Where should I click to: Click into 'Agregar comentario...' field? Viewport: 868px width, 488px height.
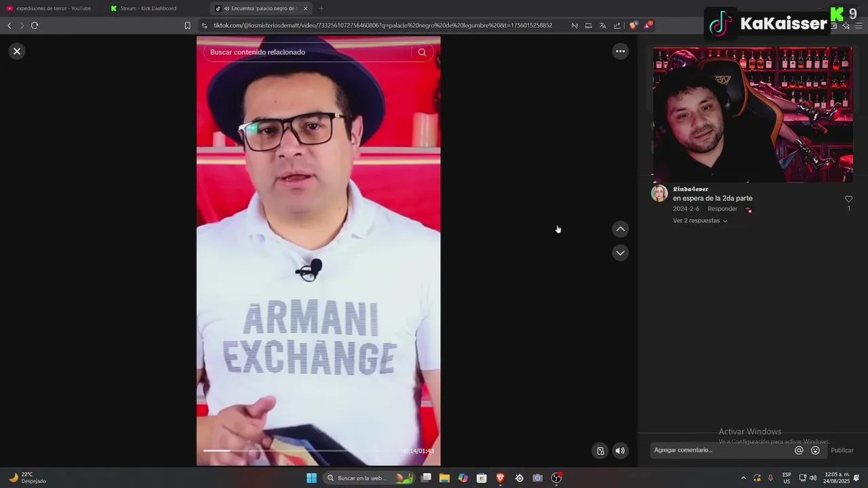click(720, 450)
